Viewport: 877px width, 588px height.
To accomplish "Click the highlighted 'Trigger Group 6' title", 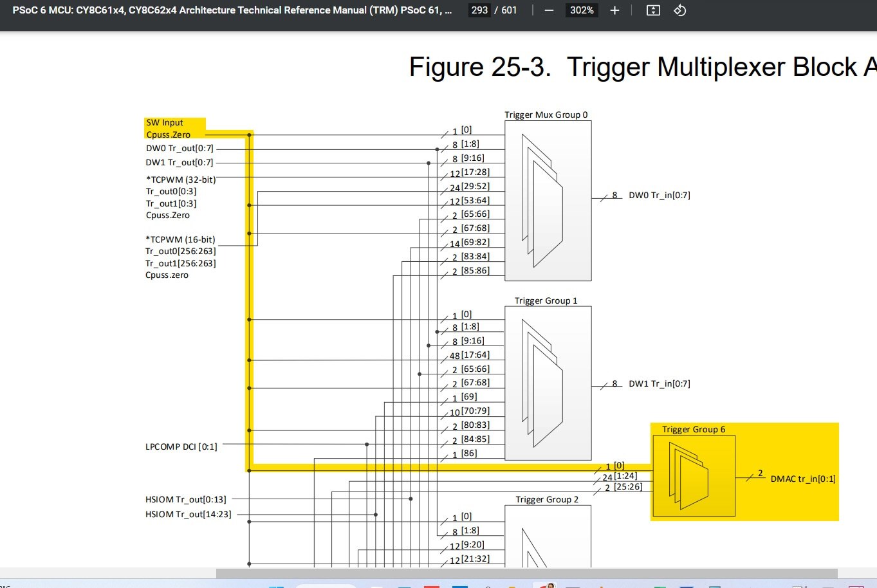I will tap(694, 429).
